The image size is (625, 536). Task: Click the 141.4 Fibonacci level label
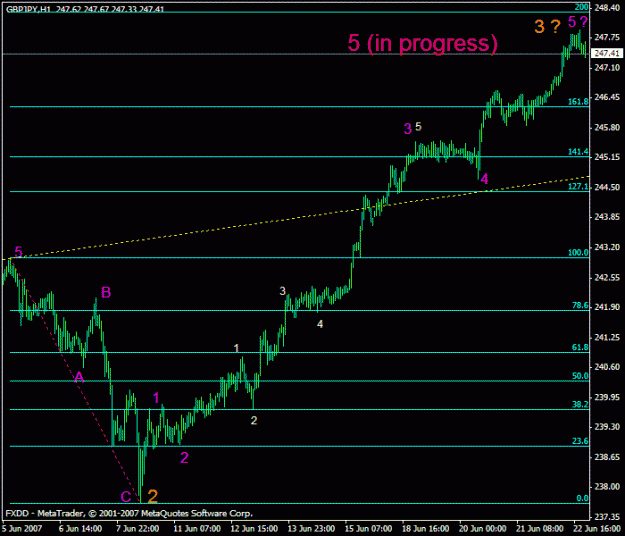(578, 151)
